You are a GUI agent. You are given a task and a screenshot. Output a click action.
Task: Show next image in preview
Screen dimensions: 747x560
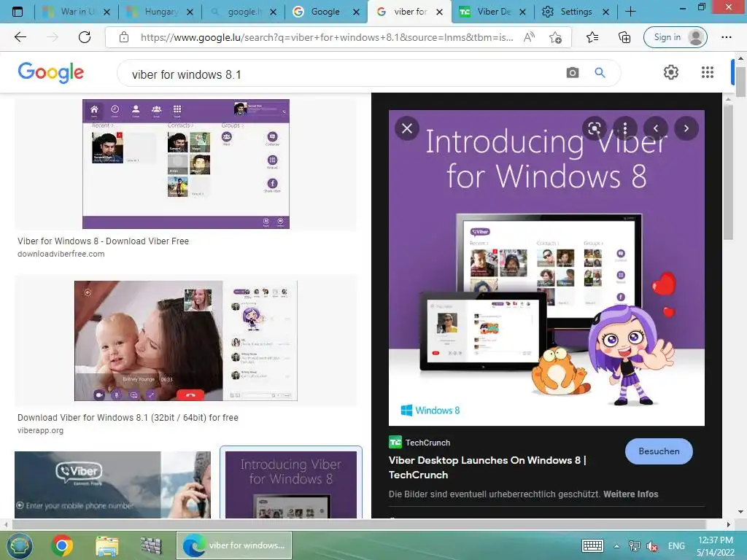tap(686, 128)
